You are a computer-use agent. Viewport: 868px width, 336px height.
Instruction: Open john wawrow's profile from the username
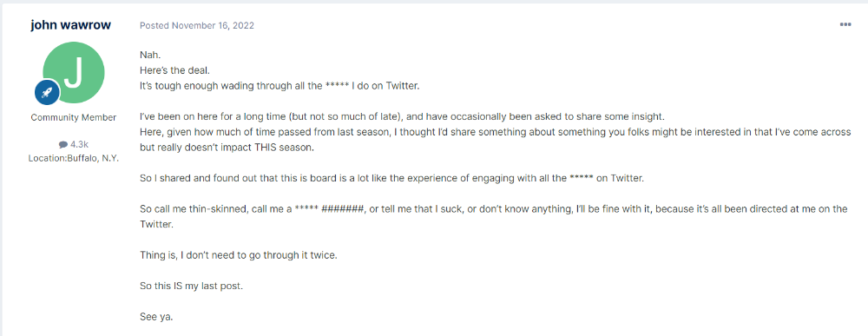(71, 25)
